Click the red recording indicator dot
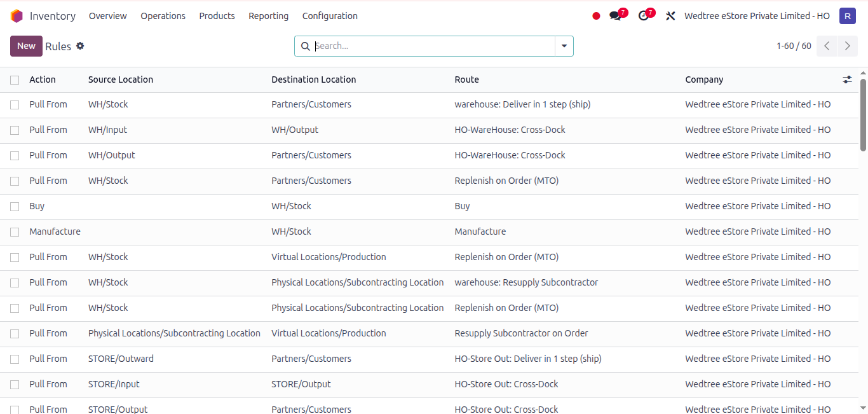868x414 pixels. (x=596, y=16)
